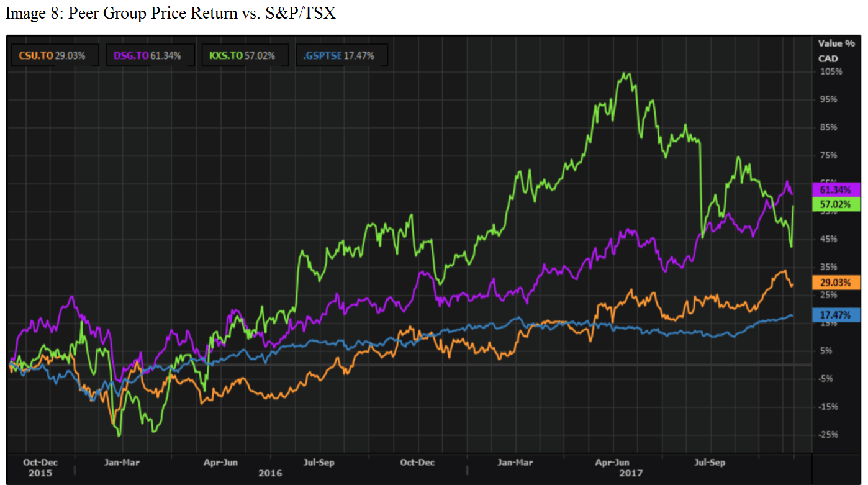Click the DSG.TO 61.34% legend box
868x485 pixels.
(150, 55)
